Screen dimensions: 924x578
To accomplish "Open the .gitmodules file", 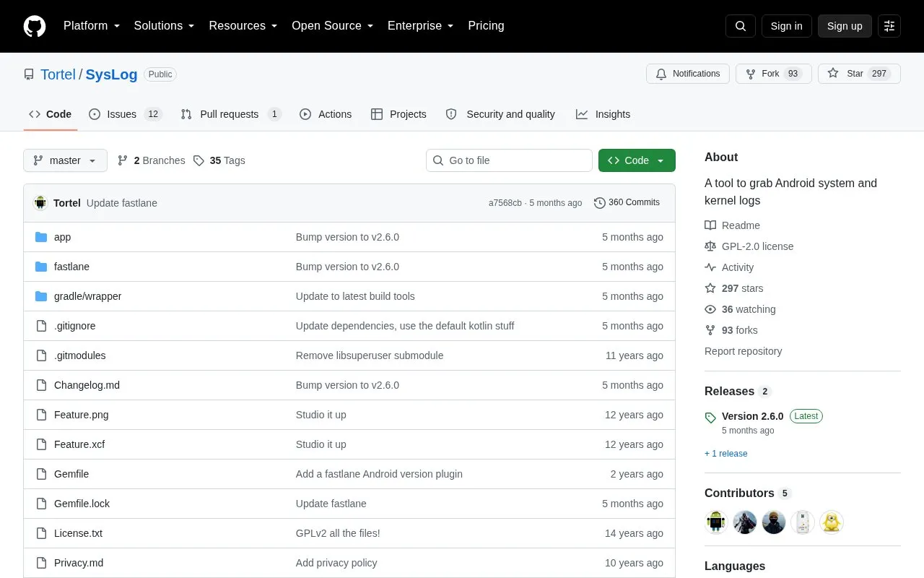I will click(x=80, y=355).
